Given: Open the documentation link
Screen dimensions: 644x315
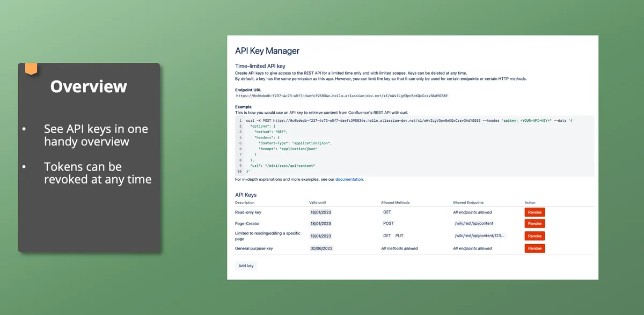Looking at the screenshot, I should [349, 179].
